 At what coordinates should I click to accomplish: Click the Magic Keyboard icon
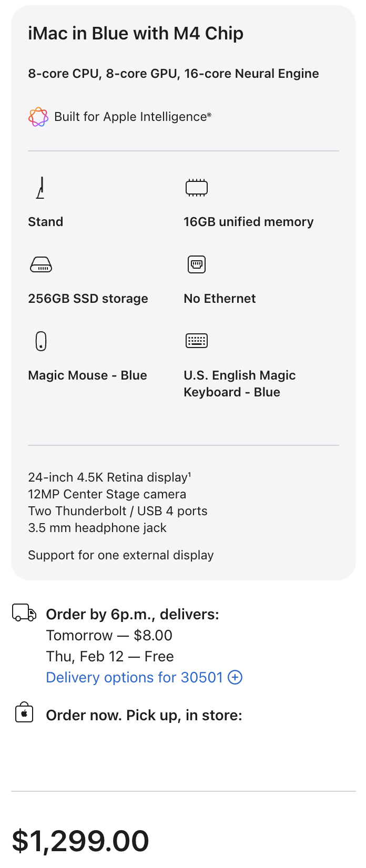(197, 341)
